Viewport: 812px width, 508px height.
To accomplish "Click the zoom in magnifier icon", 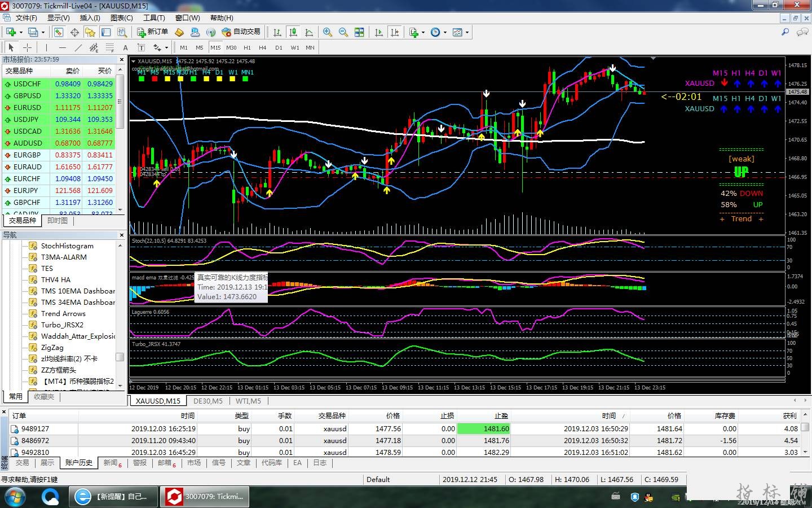I will click(327, 32).
